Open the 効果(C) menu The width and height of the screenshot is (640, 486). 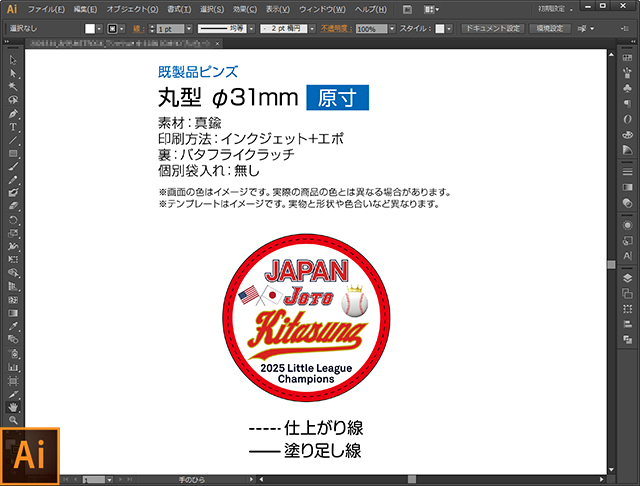pyautogui.click(x=245, y=9)
